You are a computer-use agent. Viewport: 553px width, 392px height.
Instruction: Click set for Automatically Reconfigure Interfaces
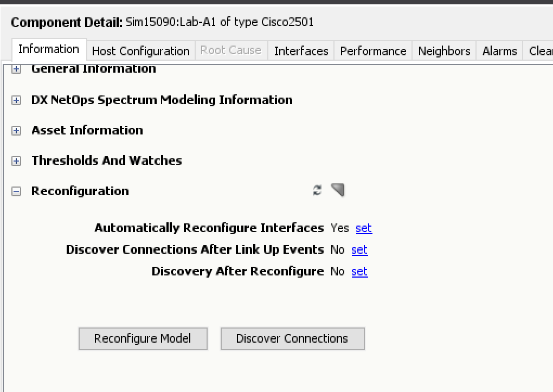[x=364, y=228]
